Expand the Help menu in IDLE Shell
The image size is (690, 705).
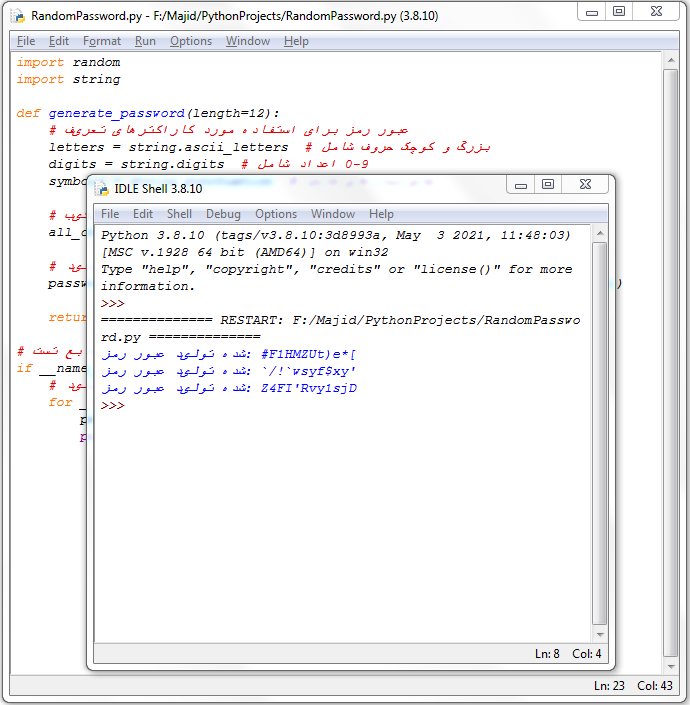(x=381, y=214)
